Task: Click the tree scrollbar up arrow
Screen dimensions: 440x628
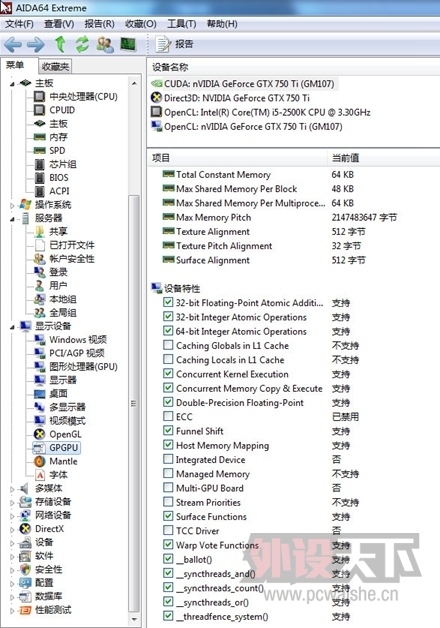Action: 134,83
